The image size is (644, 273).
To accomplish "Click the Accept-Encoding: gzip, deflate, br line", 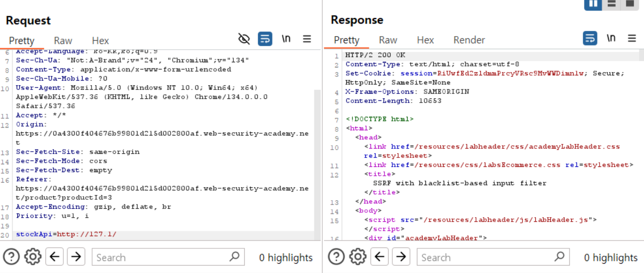I will click(x=93, y=207).
